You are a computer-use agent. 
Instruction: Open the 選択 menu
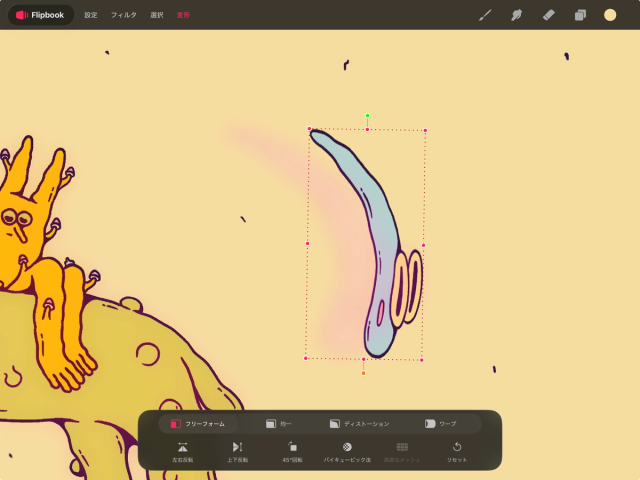(x=157, y=15)
